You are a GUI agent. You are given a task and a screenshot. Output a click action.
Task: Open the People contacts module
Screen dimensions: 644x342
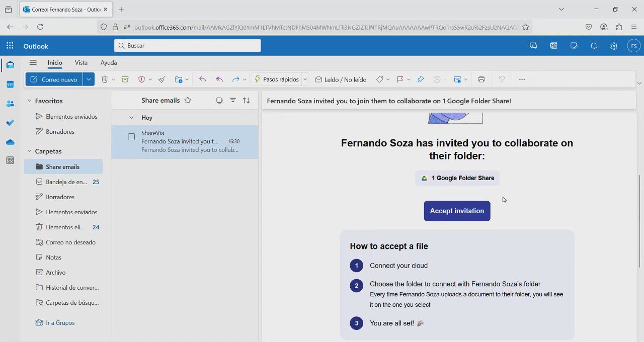10,104
